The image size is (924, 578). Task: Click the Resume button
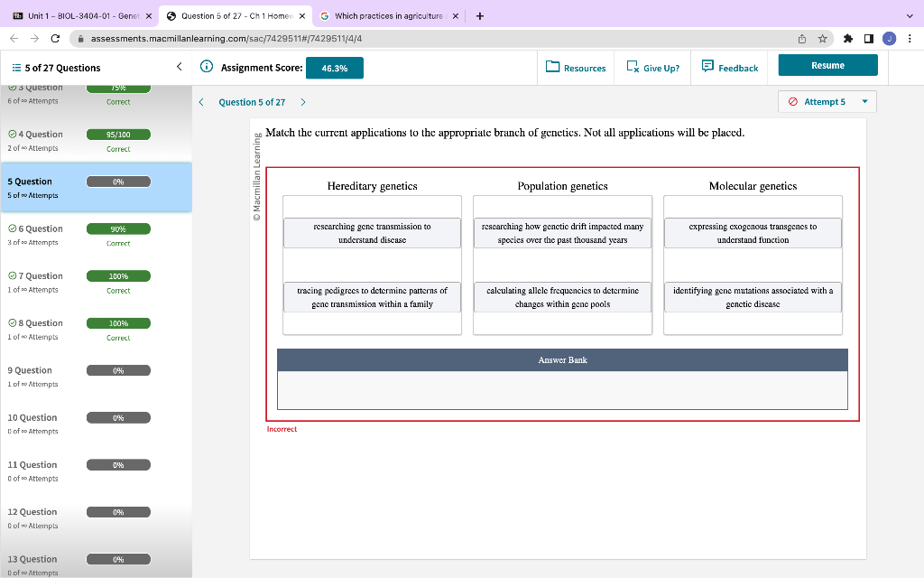coord(827,67)
